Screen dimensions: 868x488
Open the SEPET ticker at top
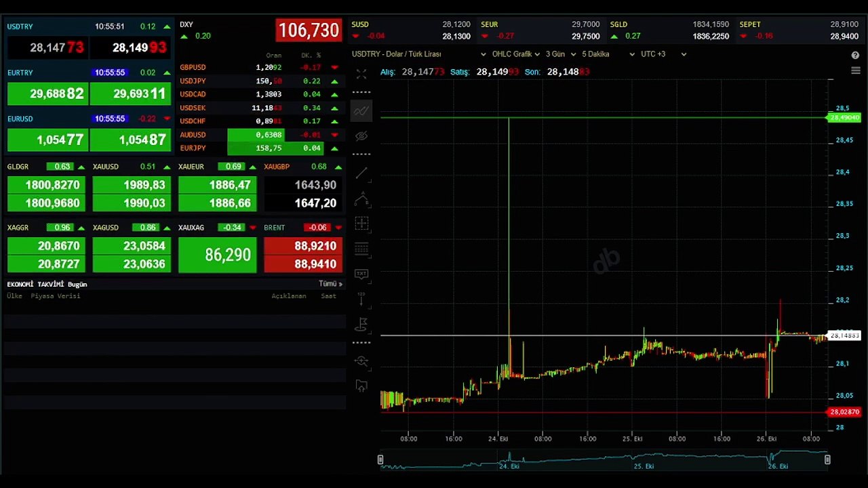pos(799,30)
